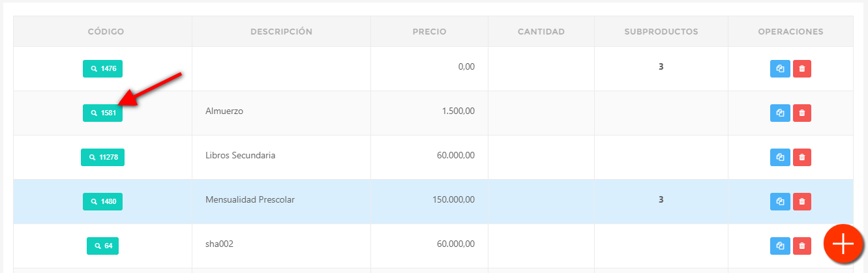
Task: Open product code 11278 details
Action: (102, 157)
